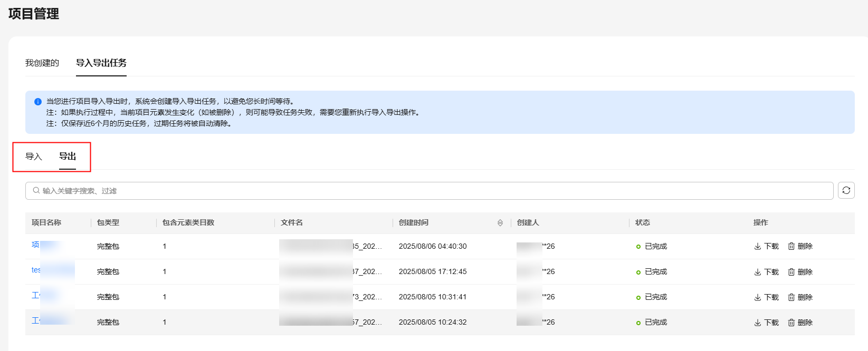Open the 导出 sub-tab
This screenshot has height=351, width=868.
click(68, 157)
